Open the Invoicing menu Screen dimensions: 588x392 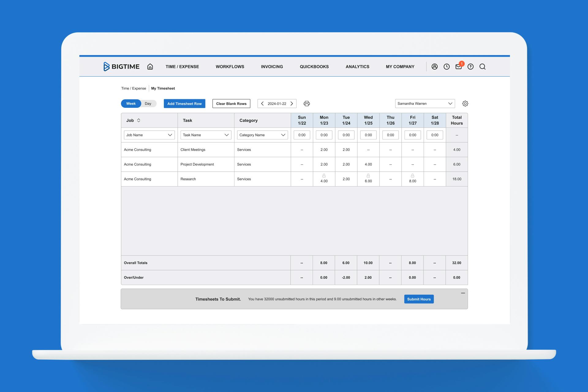(272, 67)
